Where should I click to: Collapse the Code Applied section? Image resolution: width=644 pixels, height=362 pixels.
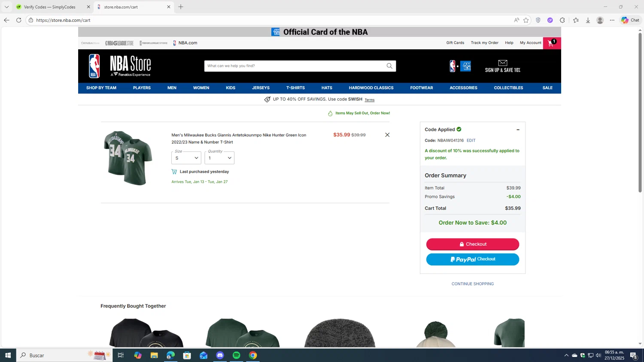pos(518,130)
